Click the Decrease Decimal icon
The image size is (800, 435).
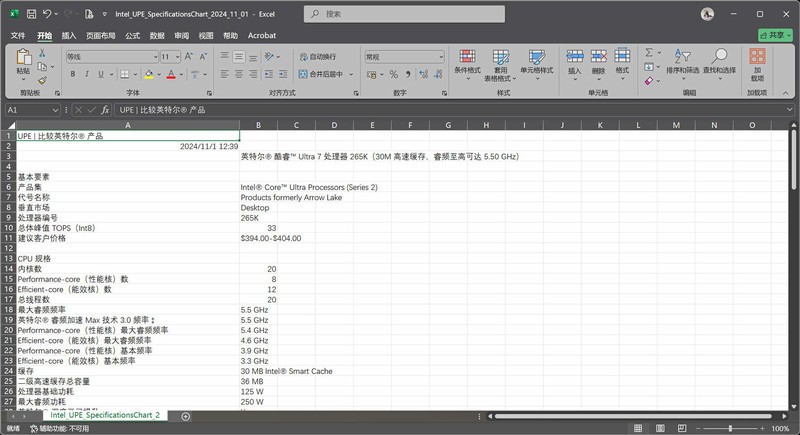click(438, 74)
